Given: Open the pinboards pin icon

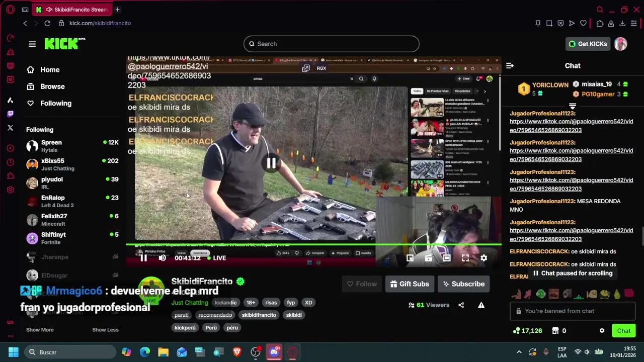Looking at the screenshot, I should [538, 23].
